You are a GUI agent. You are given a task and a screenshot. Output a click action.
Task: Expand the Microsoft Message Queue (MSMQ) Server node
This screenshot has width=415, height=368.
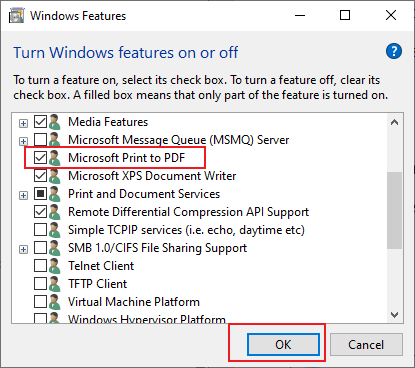(x=23, y=142)
